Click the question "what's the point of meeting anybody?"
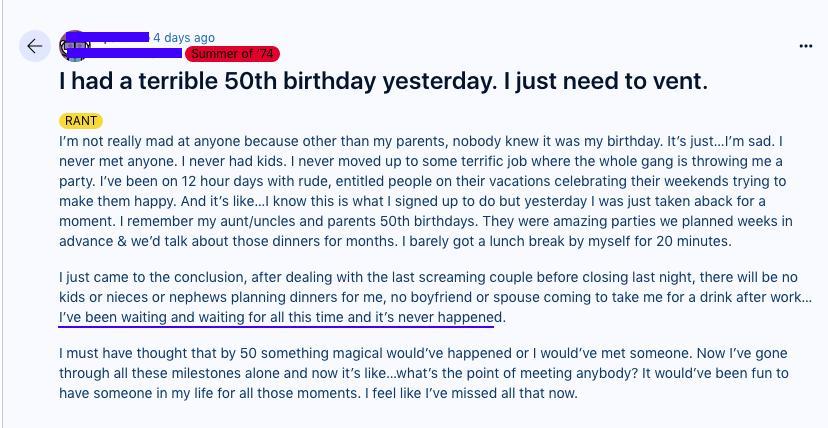This screenshot has height=428, width=828. pyautogui.click(x=517, y=373)
